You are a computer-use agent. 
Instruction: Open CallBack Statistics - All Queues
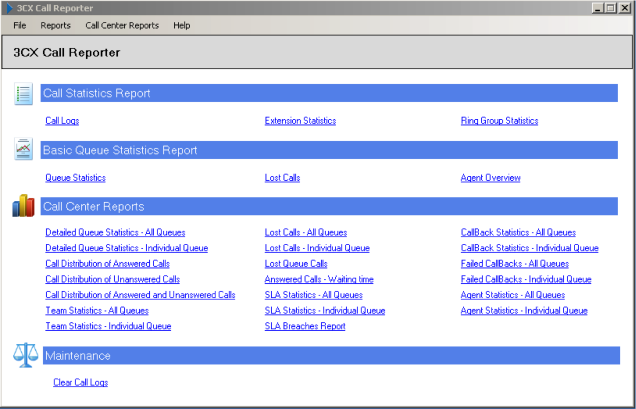click(x=518, y=232)
